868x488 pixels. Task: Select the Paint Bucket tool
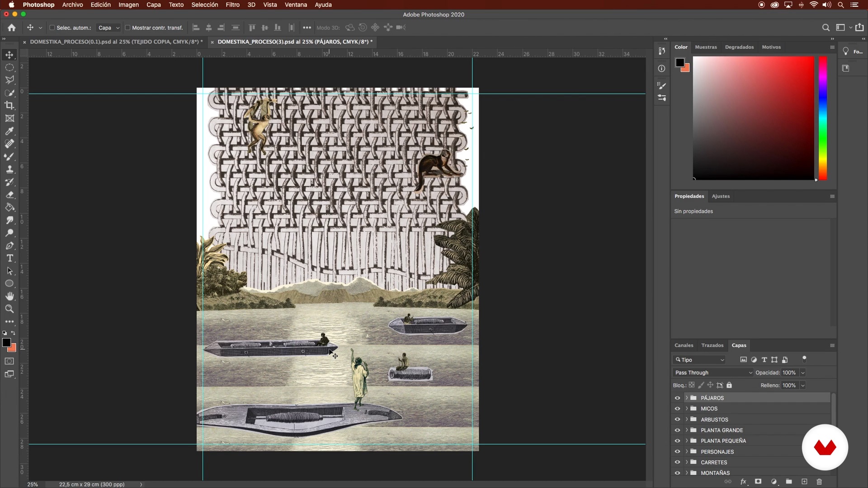click(x=9, y=207)
